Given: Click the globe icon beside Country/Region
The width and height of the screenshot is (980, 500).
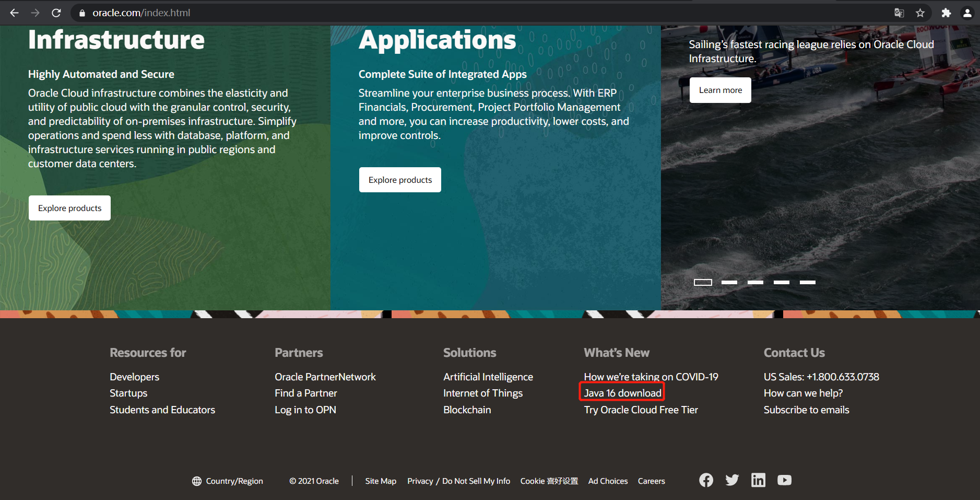Looking at the screenshot, I should pos(197,481).
